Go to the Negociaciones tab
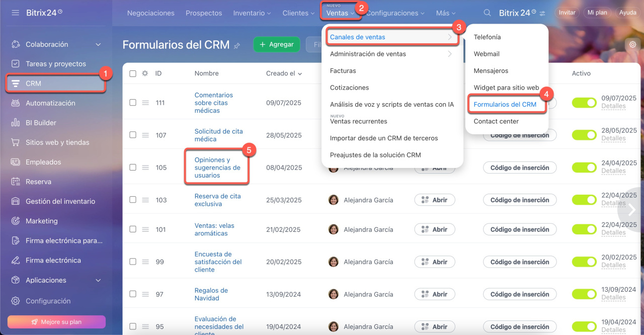The image size is (644, 335). (x=151, y=13)
